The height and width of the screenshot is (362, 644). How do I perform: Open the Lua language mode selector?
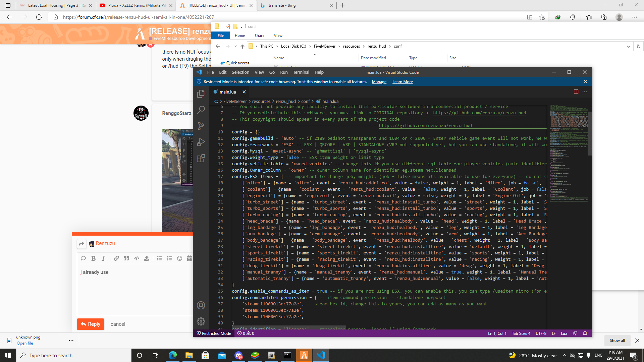pos(564,333)
